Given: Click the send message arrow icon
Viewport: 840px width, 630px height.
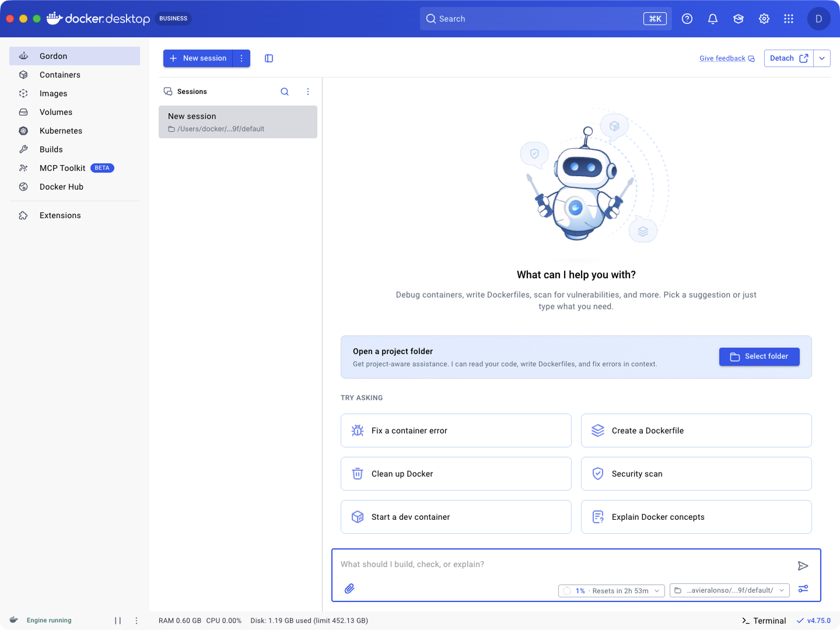Looking at the screenshot, I should 803,566.
